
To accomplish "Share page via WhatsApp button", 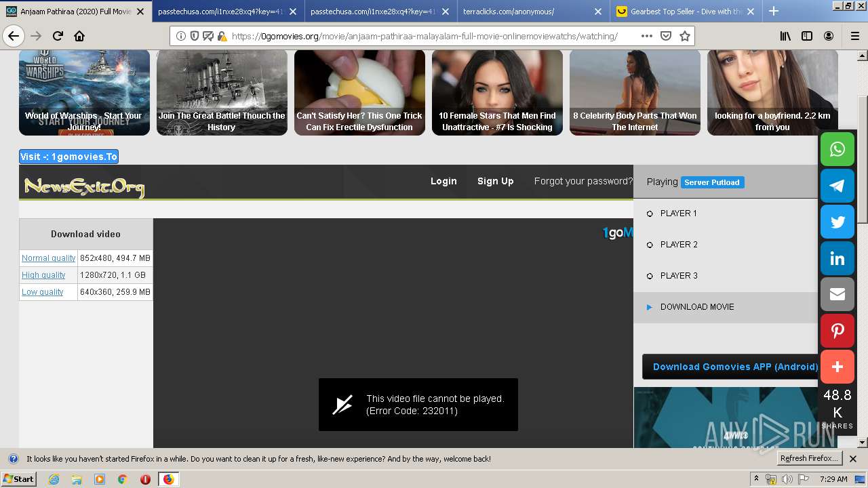I will (x=837, y=149).
